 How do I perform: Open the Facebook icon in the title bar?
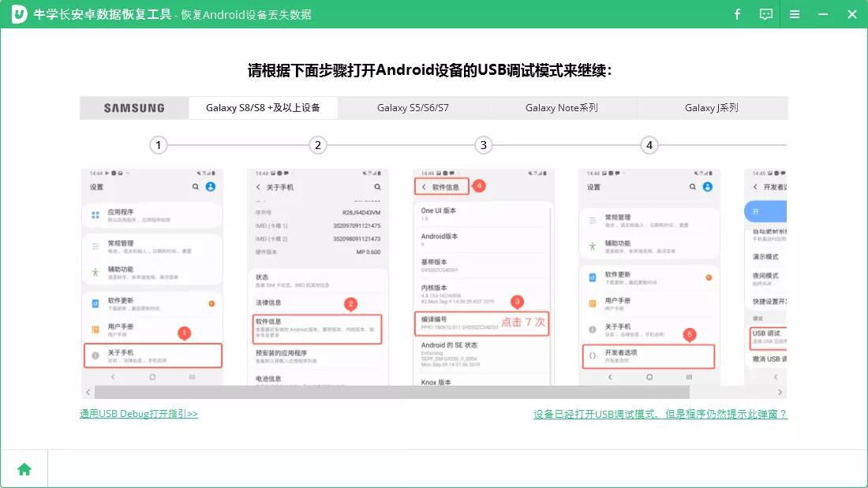pos(737,13)
